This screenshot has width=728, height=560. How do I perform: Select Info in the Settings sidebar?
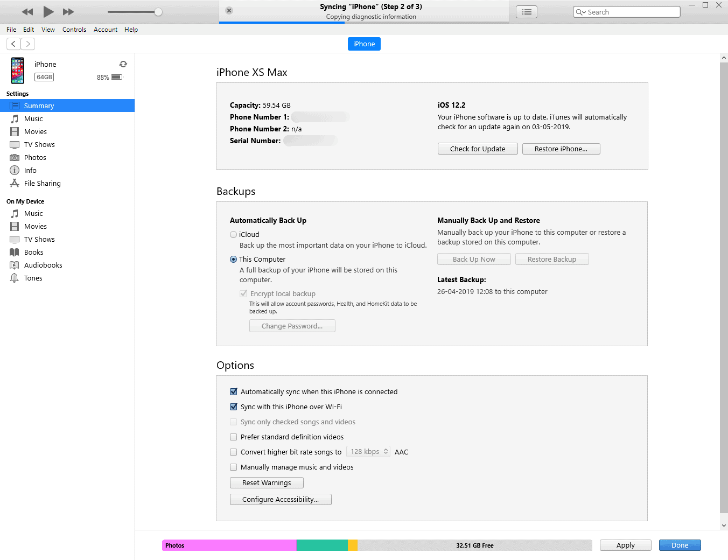click(30, 170)
